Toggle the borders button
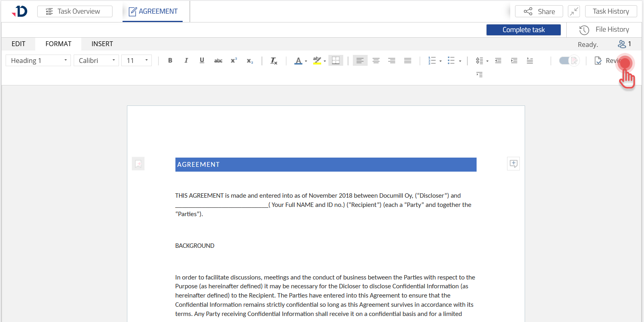Viewport: 644px width, 322px height. tap(336, 61)
